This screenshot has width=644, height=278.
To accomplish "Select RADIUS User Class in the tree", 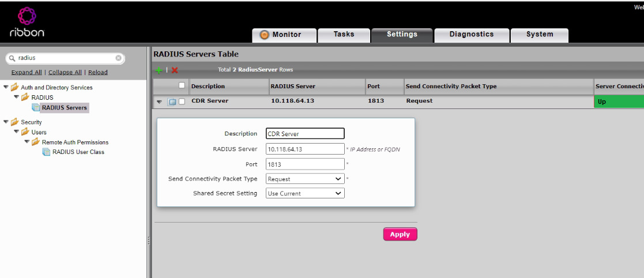I will 78,152.
